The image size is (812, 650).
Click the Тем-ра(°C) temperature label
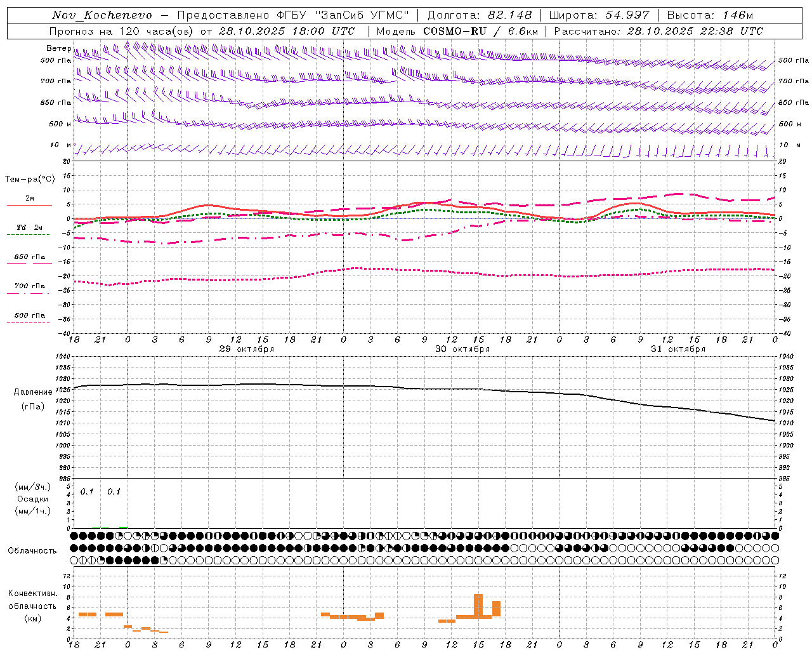(x=30, y=180)
